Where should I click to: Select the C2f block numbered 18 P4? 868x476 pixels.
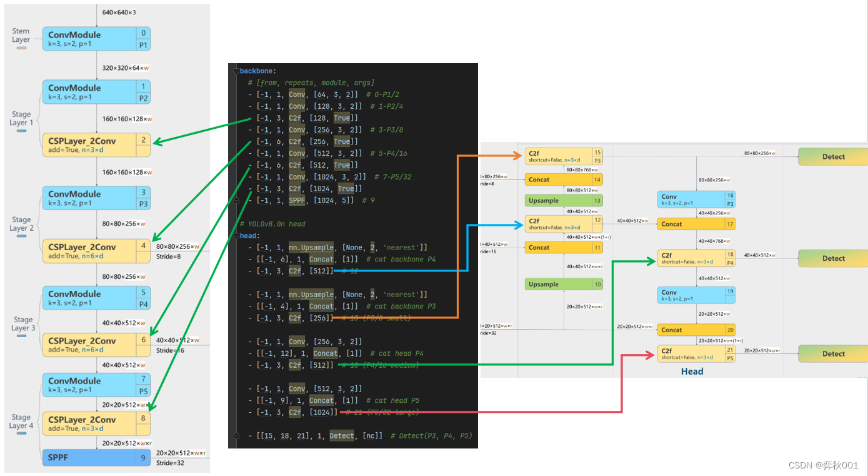[696, 258]
